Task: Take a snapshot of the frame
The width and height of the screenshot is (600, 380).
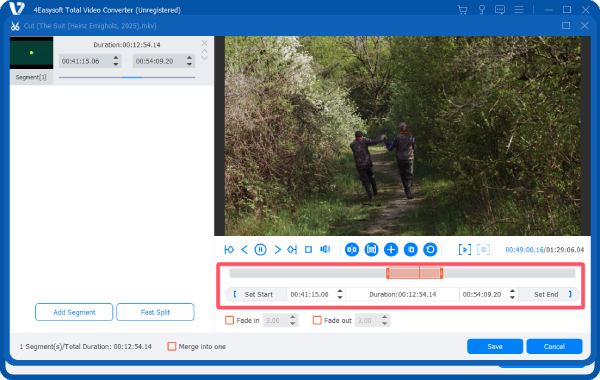Action: [x=371, y=250]
